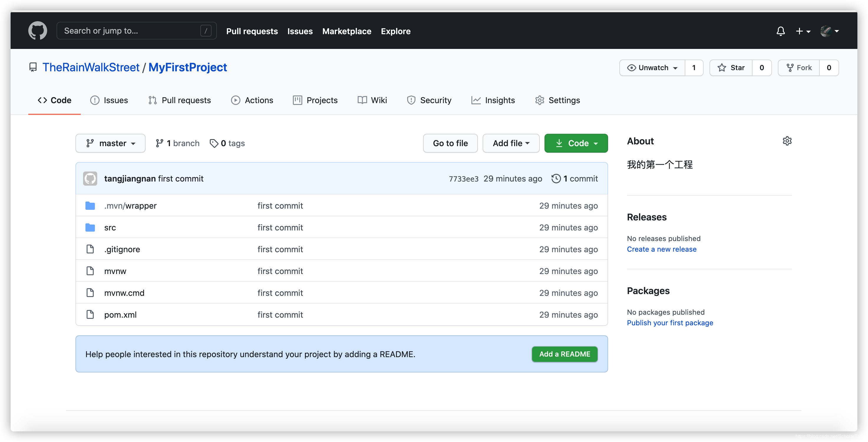Screen dimensions: 868x442
Task: Click the Star button
Action: click(731, 68)
